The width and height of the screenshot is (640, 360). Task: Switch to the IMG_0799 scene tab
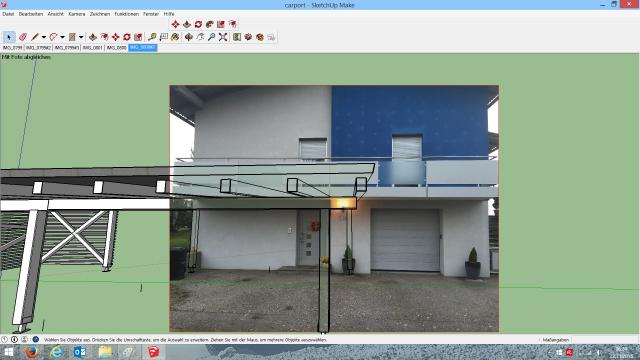pyautogui.click(x=13, y=48)
